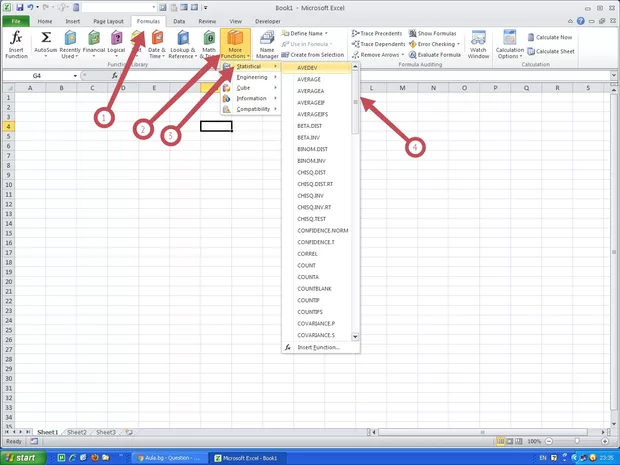Select the COUNTIF function
The width and height of the screenshot is (620, 465).
click(x=316, y=300)
